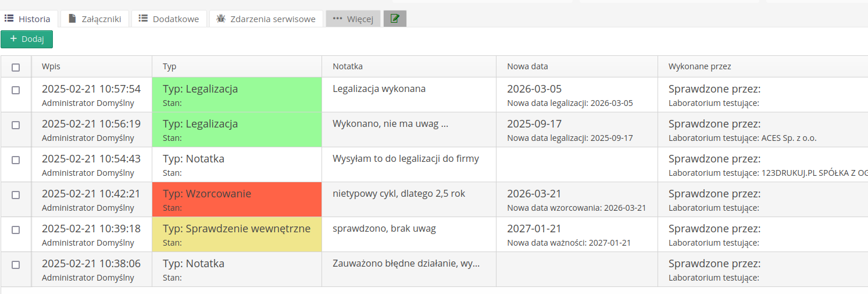The height and width of the screenshot is (294, 868).
Task: Click the Nowa data column header
Action: (527, 66)
